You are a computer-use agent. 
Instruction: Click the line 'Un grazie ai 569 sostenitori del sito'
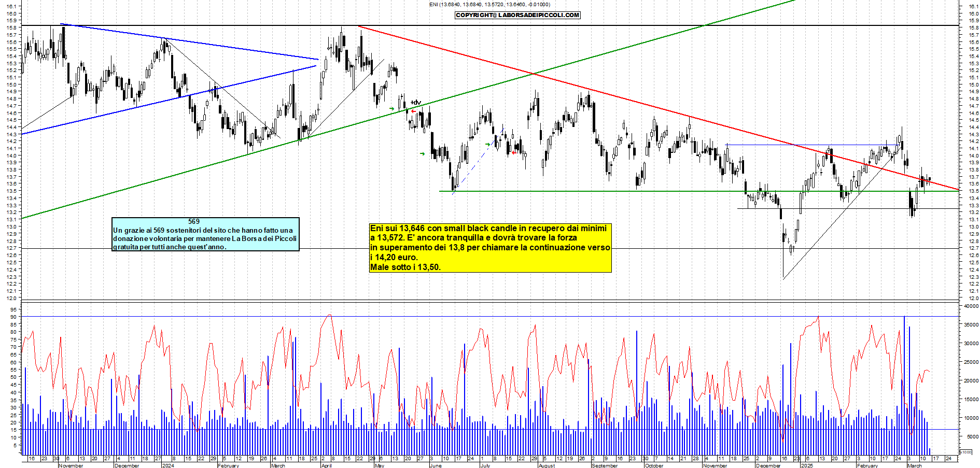pos(203,230)
